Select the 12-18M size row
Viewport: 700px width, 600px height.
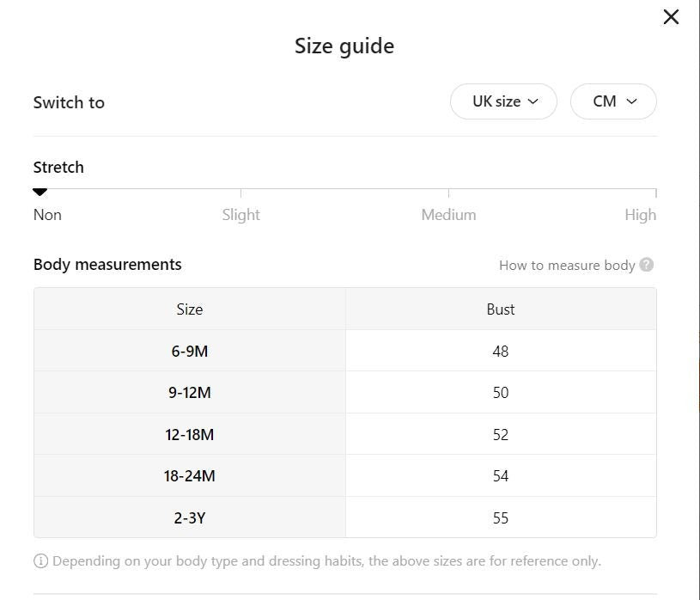[190, 434]
